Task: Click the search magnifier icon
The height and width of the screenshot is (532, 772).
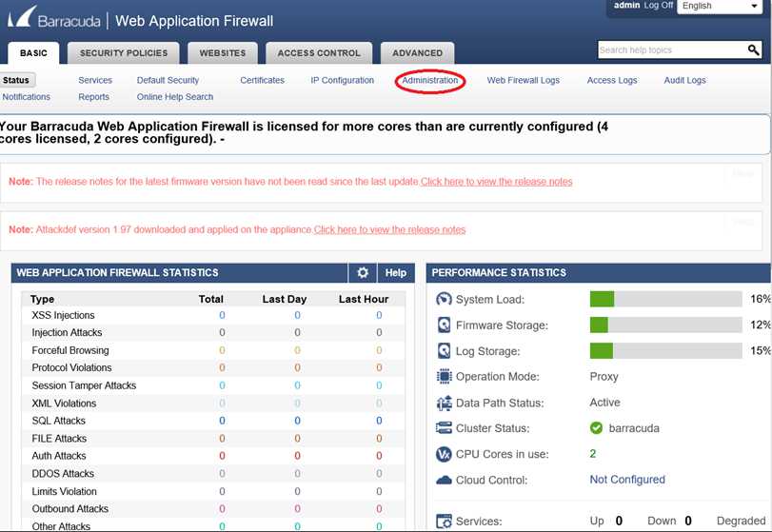Action: [753, 49]
